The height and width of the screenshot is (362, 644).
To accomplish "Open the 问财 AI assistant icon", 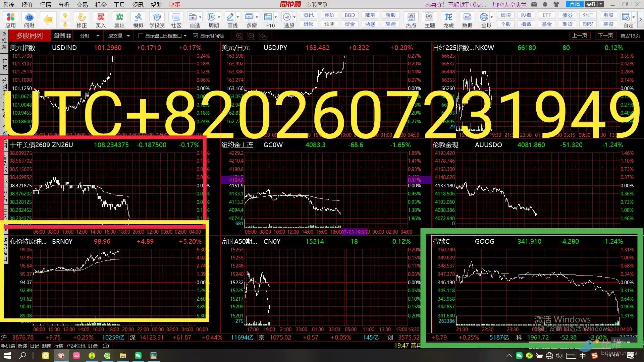I will 29,20.
